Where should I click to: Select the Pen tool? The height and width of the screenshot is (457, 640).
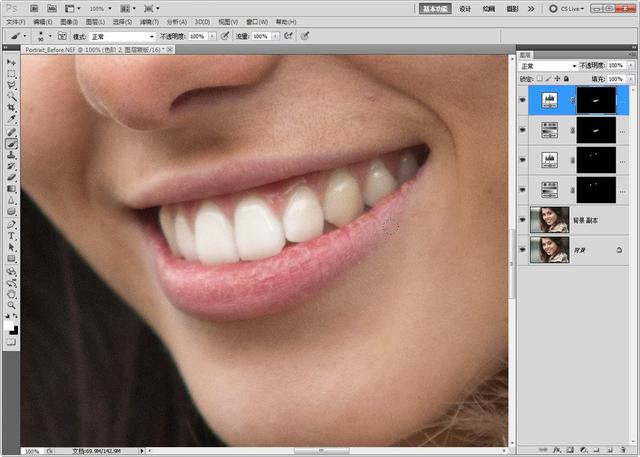point(11,225)
